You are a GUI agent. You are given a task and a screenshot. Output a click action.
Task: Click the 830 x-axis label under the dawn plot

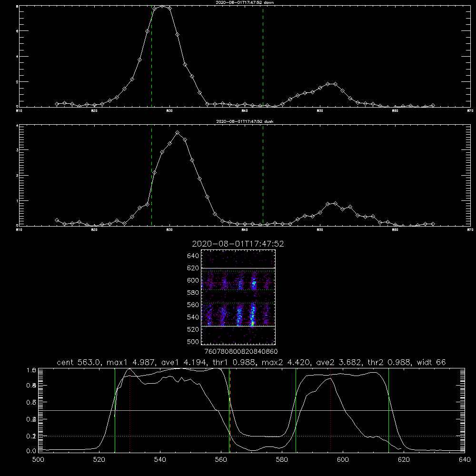pyautogui.click(x=169, y=110)
